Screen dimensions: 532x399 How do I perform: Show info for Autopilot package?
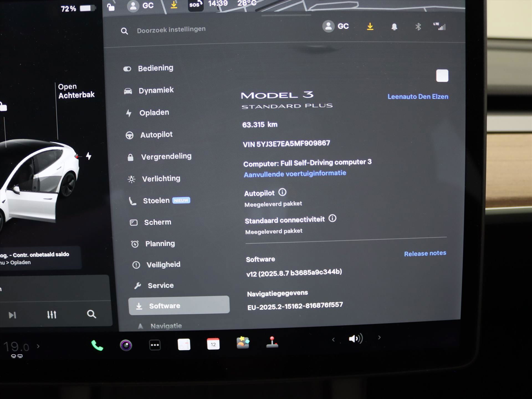click(x=282, y=192)
